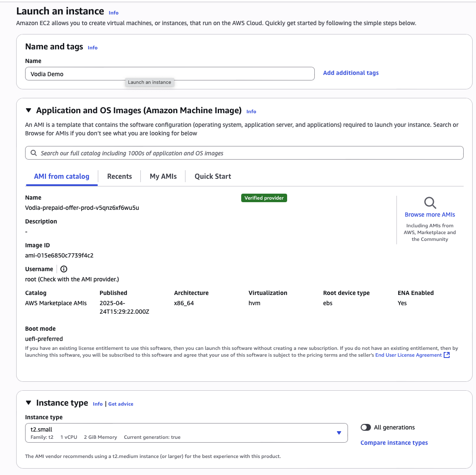The height and width of the screenshot is (475, 476).
Task: Open the Browse more AMIs link
Action: pyautogui.click(x=430, y=215)
